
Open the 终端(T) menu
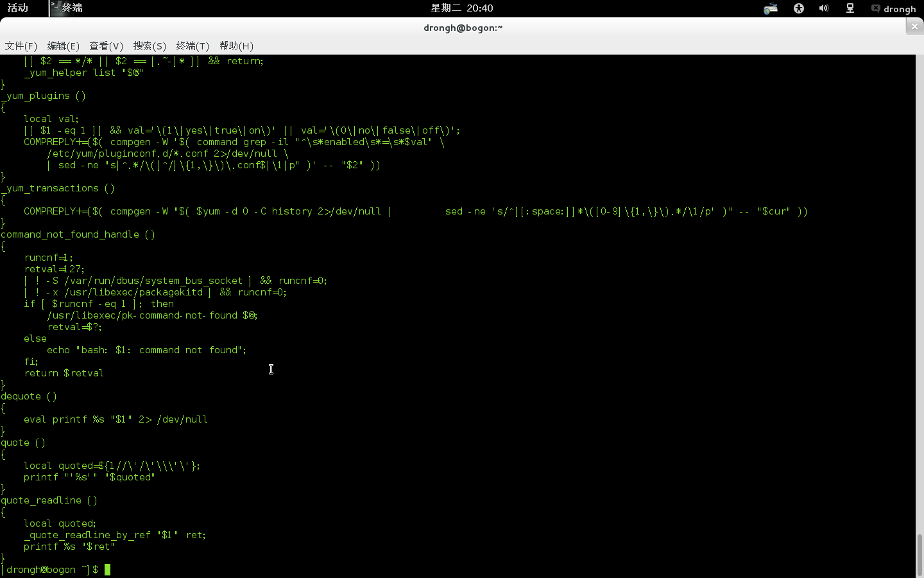click(x=193, y=46)
